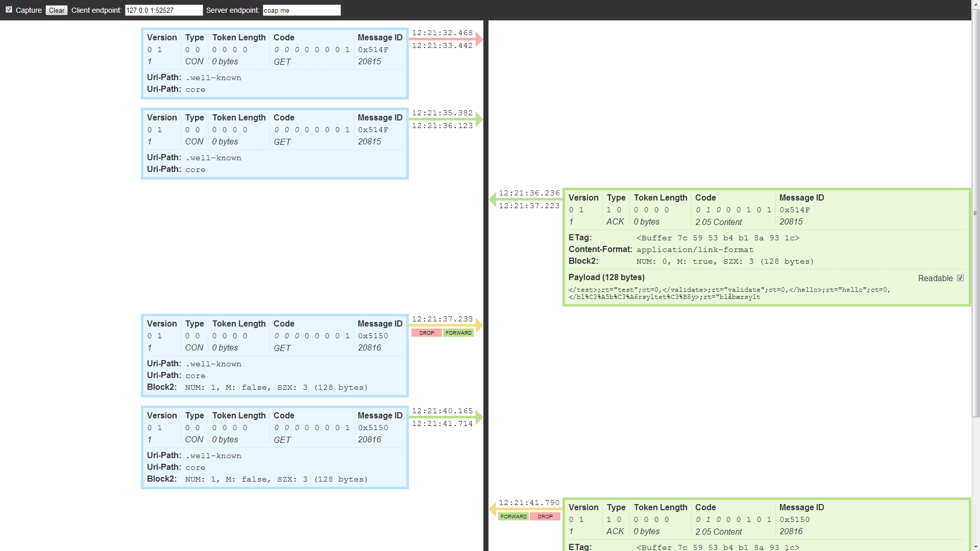Click the scrollbar down arrow
The height and width of the screenshot is (551, 980).
975,547
